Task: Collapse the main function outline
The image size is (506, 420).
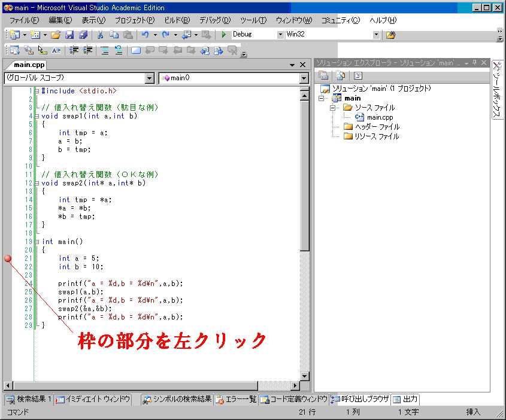Action: 37,242
